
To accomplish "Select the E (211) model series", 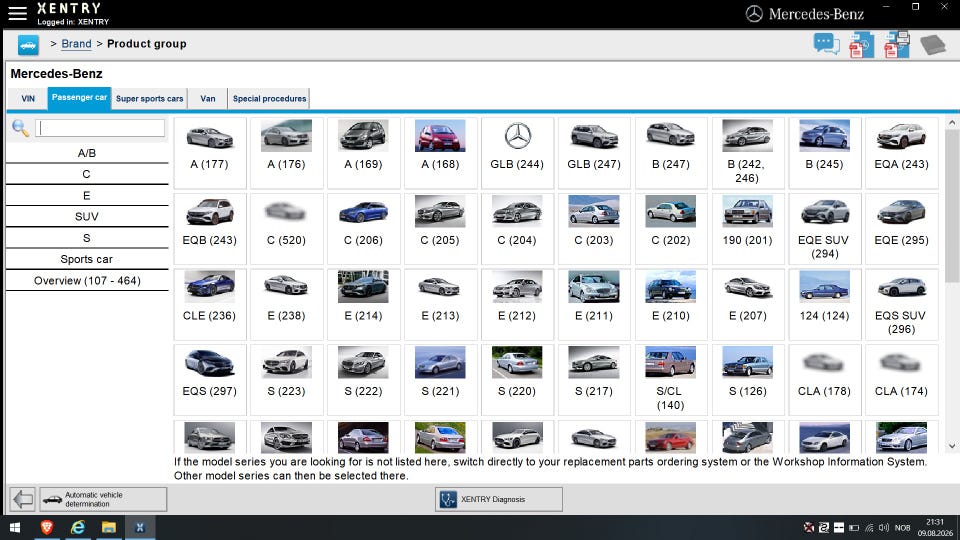I will pyautogui.click(x=594, y=304).
